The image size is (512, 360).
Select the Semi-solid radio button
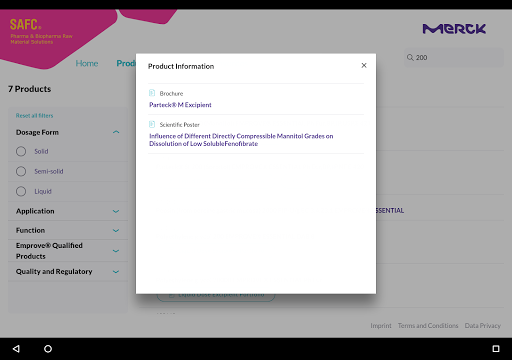pos(21,171)
